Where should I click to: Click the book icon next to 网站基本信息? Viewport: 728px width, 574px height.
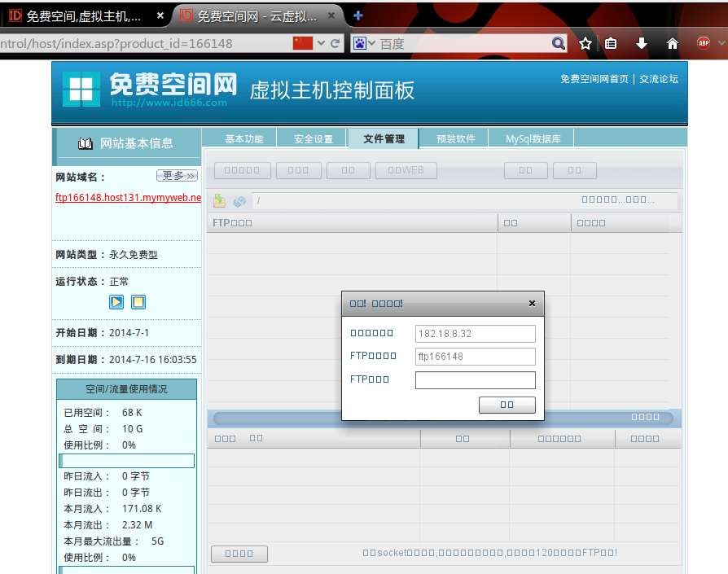tap(85, 143)
